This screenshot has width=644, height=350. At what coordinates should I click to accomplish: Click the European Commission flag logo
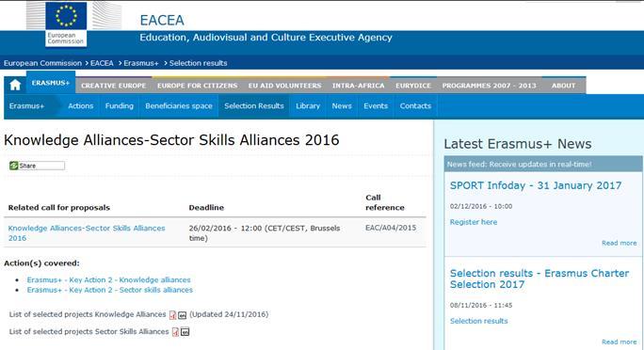(x=66, y=24)
